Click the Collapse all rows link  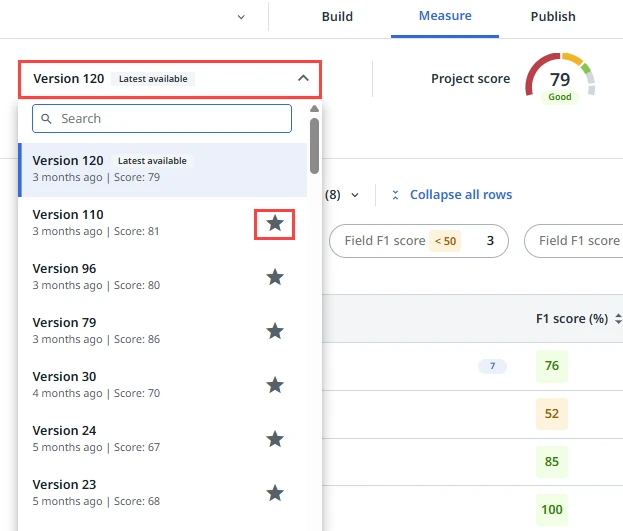tap(460, 195)
